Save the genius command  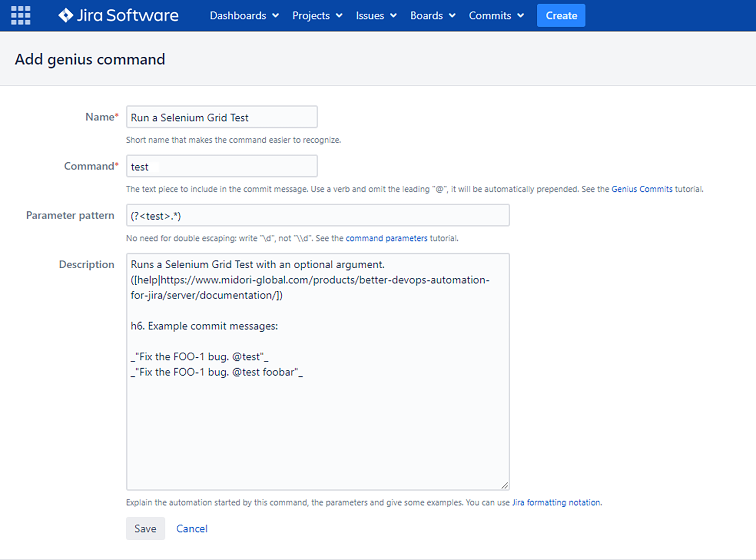point(145,528)
